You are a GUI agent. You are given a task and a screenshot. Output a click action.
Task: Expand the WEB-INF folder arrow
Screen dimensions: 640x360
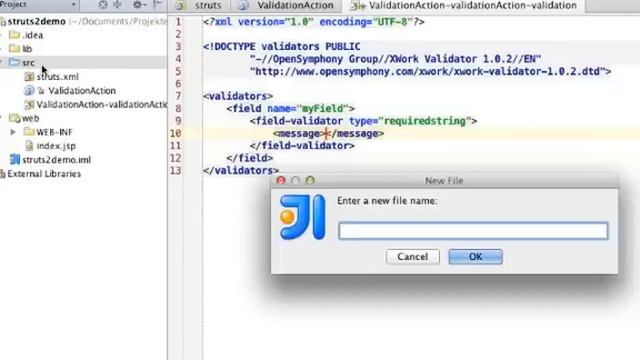[x=13, y=132]
